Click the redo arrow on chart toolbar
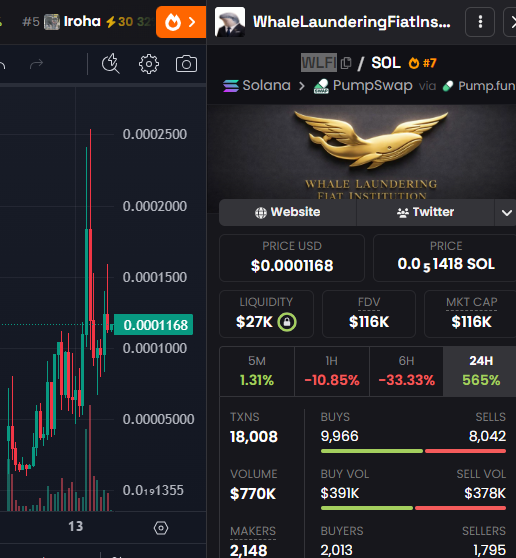The height and width of the screenshot is (558, 516). [x=36, y=64]
